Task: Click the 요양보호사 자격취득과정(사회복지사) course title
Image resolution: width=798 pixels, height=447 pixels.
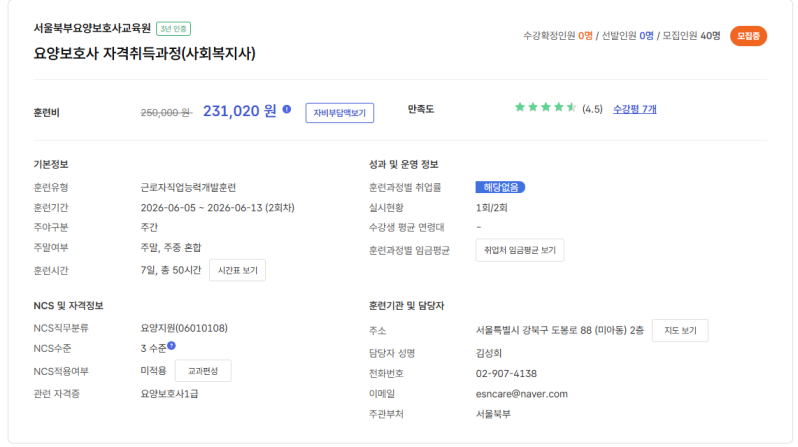Action: (145, 53)
